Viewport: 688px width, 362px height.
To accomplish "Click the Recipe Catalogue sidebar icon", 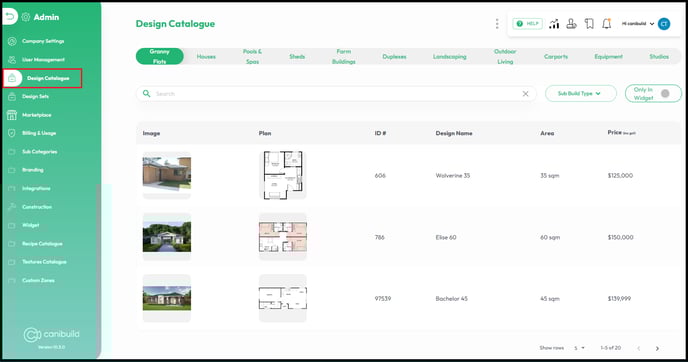I will (12, 244).
